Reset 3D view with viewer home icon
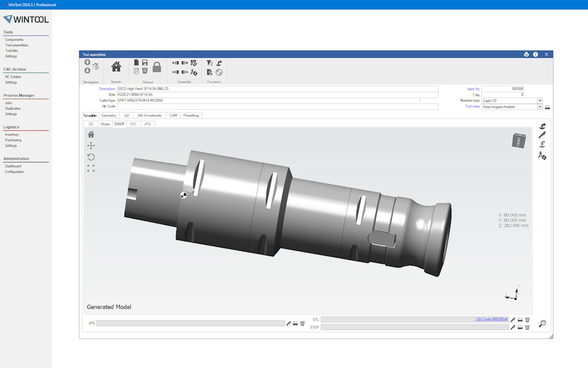 [x=91, y=134]
